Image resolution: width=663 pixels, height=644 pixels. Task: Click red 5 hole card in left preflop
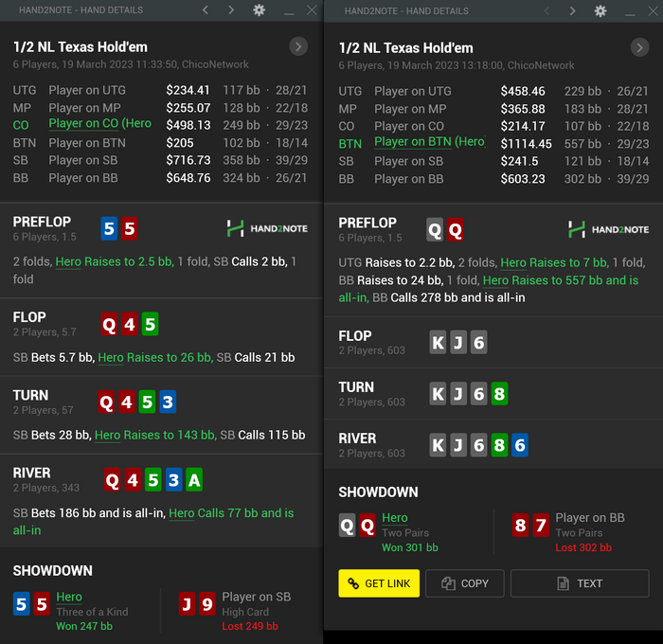point(130,229)
